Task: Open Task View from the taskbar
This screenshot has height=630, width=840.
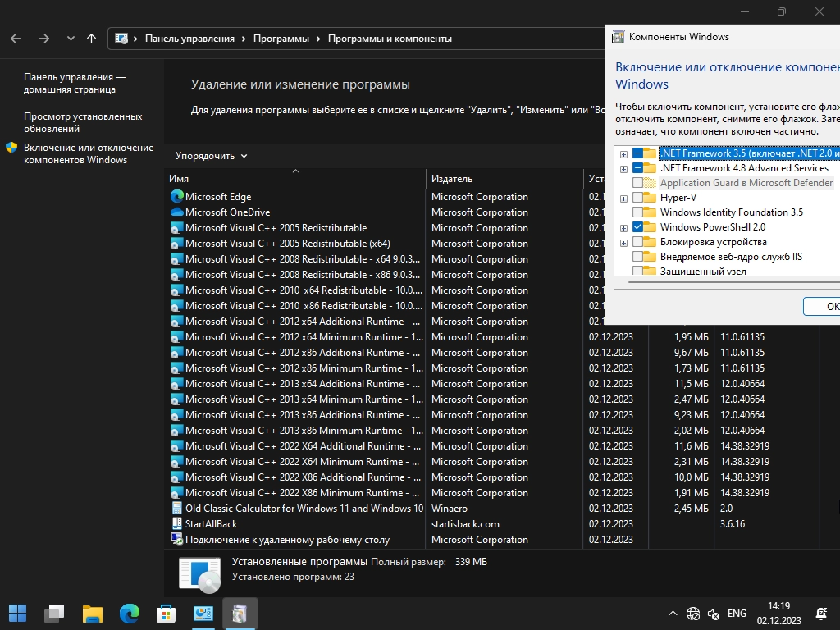Action: coord(55,613)
